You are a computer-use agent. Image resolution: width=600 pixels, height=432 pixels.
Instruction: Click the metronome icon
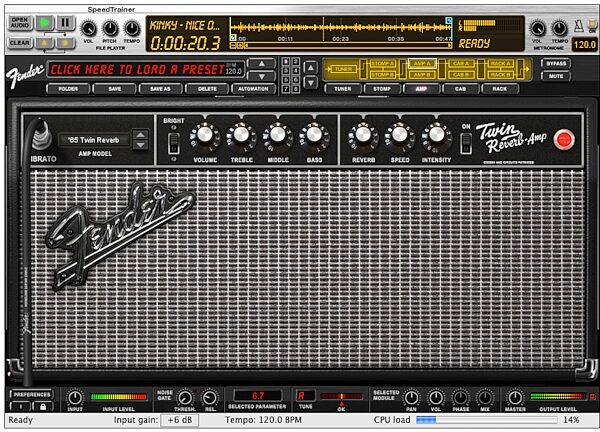[579, 26]
